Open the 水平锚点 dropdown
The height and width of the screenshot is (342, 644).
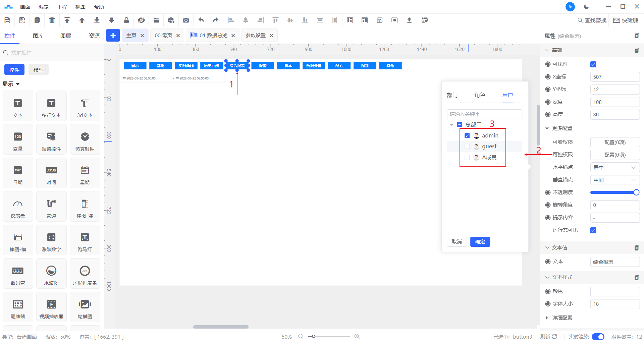click(x=614, y=168)
